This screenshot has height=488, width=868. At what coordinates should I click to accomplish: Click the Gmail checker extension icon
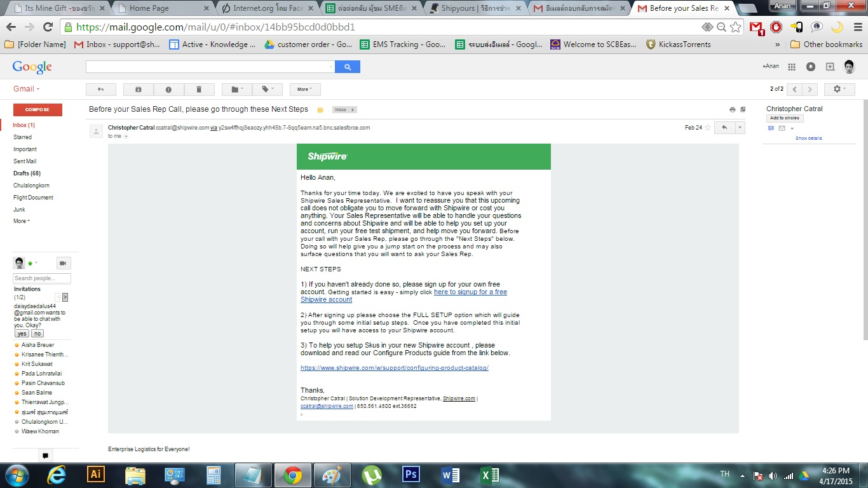(756, 27)
